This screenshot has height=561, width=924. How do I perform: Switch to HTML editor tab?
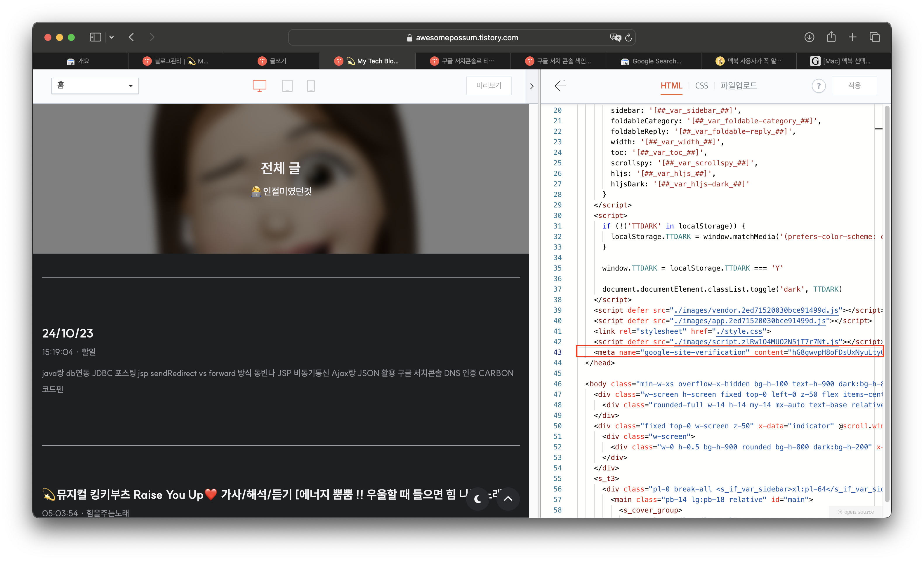coord(671,86)
